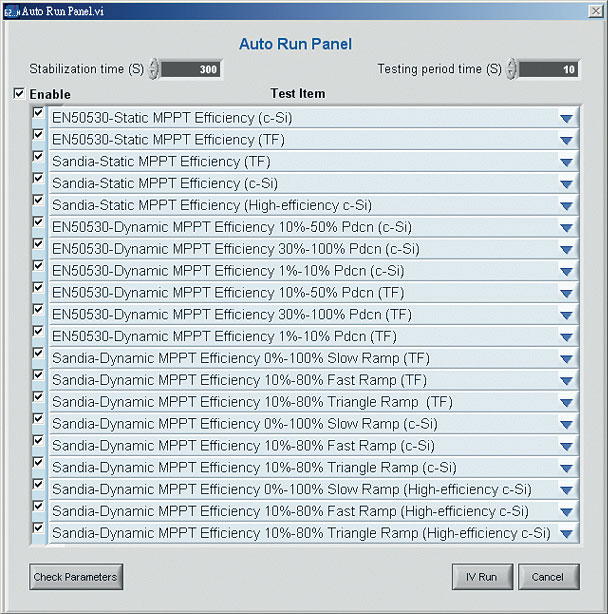The width and height of the screenshot is (608, 614).
Task: Toggle Sandia-Static MPPT Efficiency (c-Si) checkbox
Action: pyautogui.click(x=38, y=179)
